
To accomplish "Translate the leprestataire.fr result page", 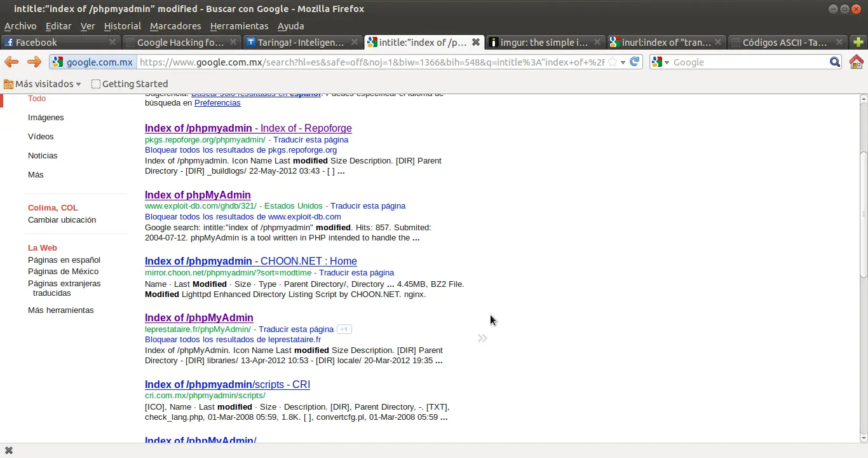I will coord(296,330).
